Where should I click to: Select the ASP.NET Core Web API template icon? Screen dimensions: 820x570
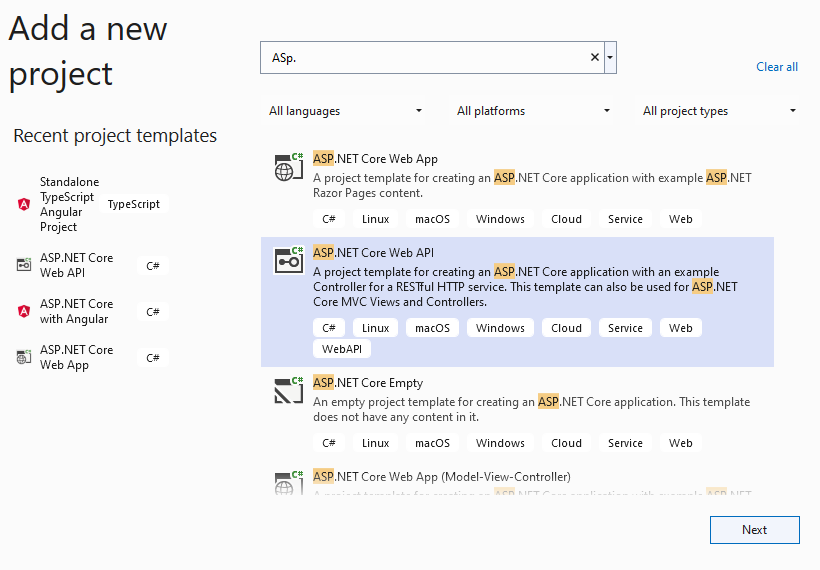click(x=288, y=261)
